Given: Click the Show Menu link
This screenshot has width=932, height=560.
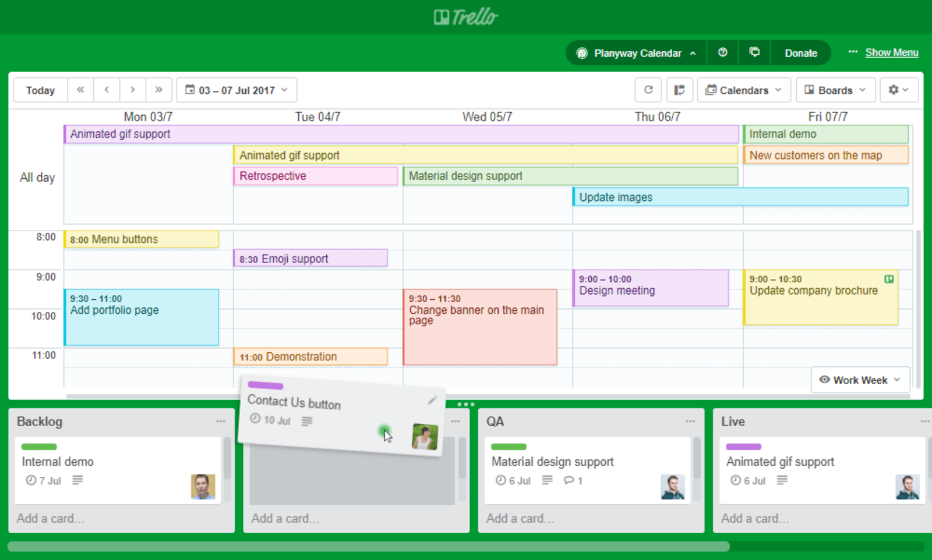Looking at the screenshot, I should (x=892, y=52).
